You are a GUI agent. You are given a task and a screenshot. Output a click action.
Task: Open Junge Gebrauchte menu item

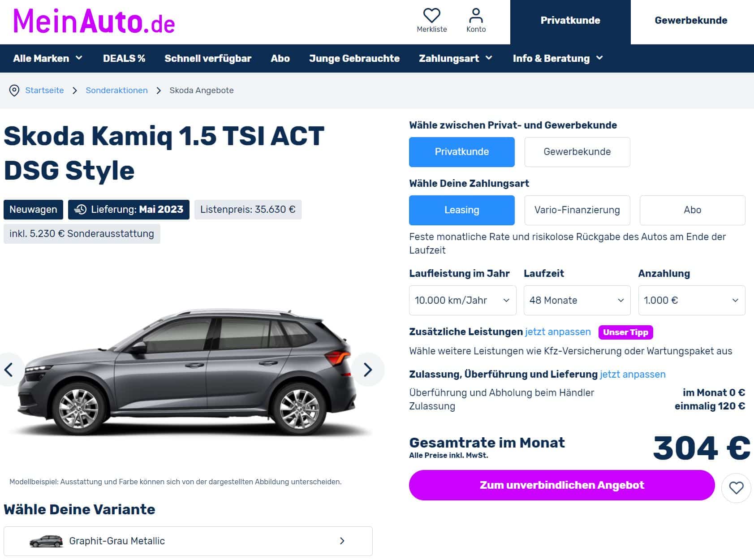(354, 58)
